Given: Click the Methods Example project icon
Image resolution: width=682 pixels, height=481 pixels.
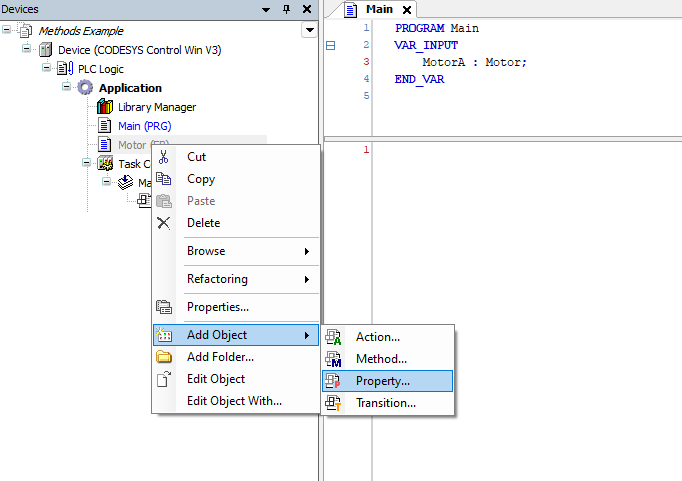Looking at the screenshot, I should pyautogui.click(x=25, y=30).
